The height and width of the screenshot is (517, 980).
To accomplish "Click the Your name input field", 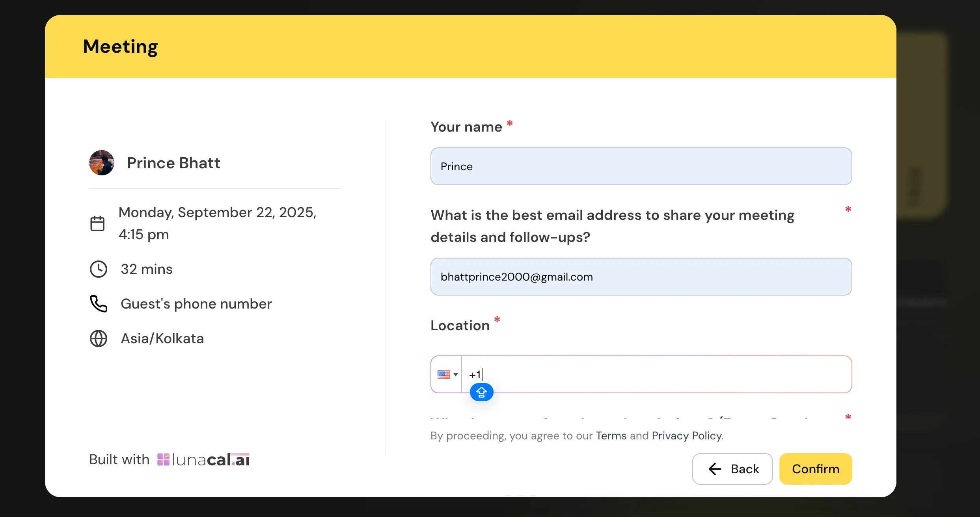I will (641, 166).
